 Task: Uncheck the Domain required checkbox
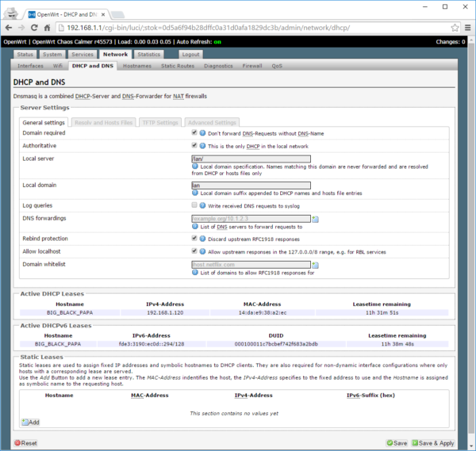click(194, 133)
